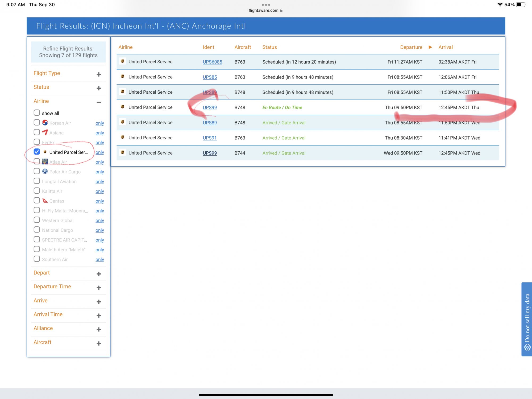Click the Qantas kangaroo logo icon

45,201
